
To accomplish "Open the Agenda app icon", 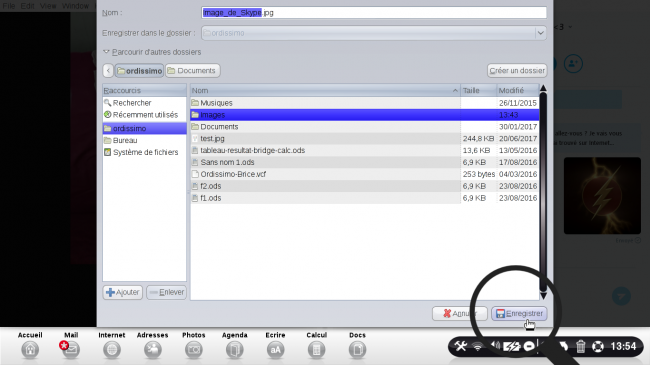I will 234,350.
